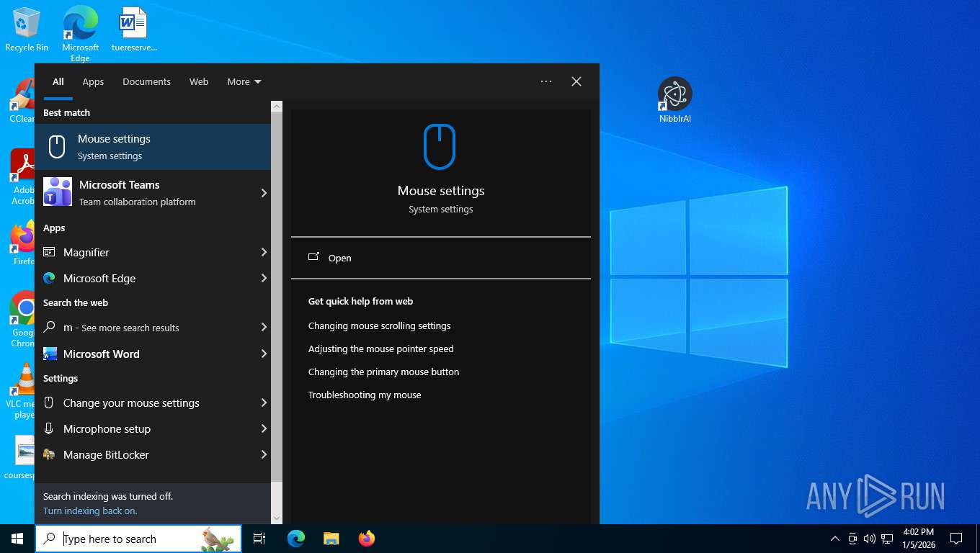Open the Windows Start button
This screenshot has width=980, height=553.
coord(17,539)
